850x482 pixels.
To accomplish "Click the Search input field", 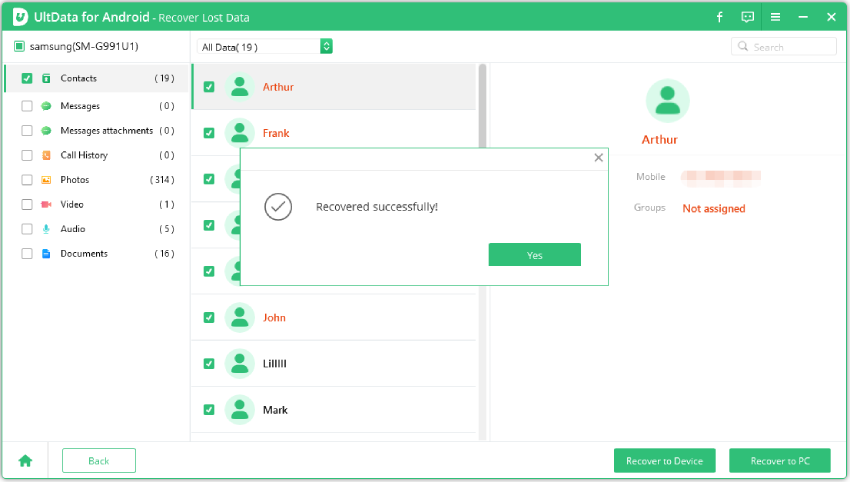I will point(790,47).
